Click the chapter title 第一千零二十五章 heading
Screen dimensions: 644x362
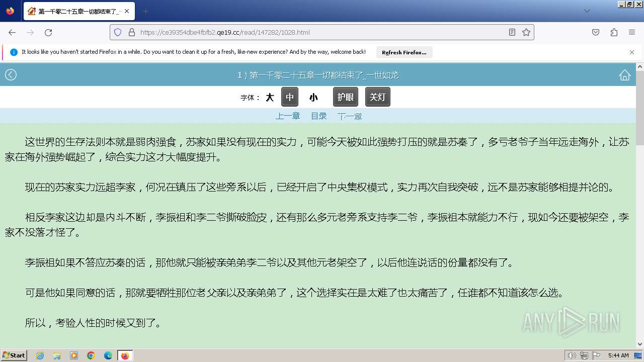pyautogui.click(x=318, y=75)
